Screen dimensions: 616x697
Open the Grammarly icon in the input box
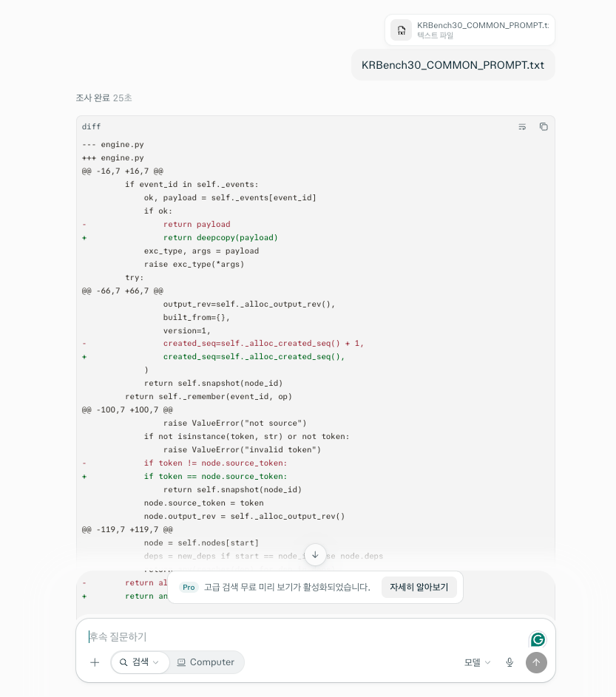[x=538, y=639]
